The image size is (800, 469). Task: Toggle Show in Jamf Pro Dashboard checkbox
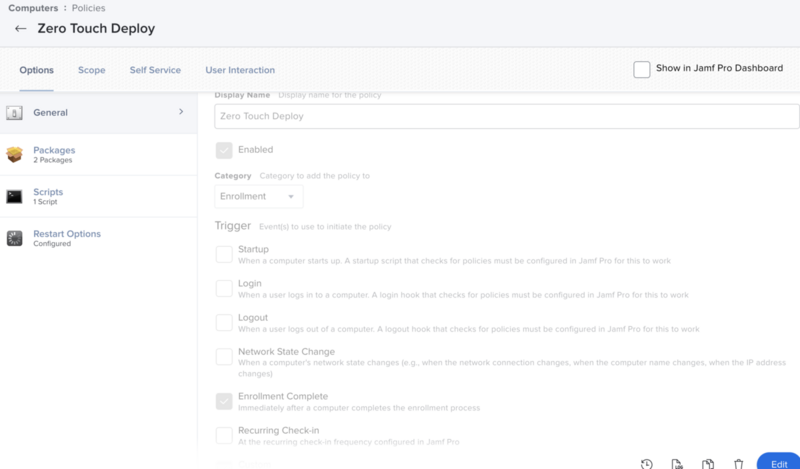click(x=641, y=69)
